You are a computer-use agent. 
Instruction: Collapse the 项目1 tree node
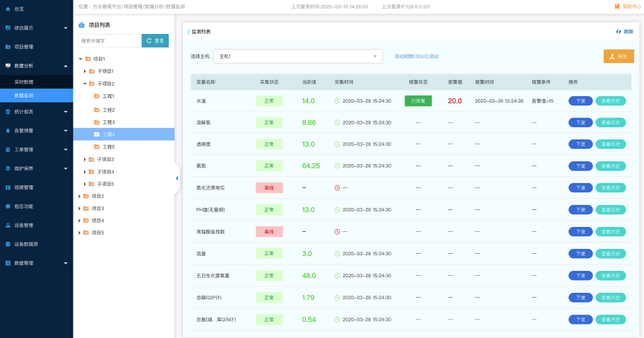coord(79,59)
